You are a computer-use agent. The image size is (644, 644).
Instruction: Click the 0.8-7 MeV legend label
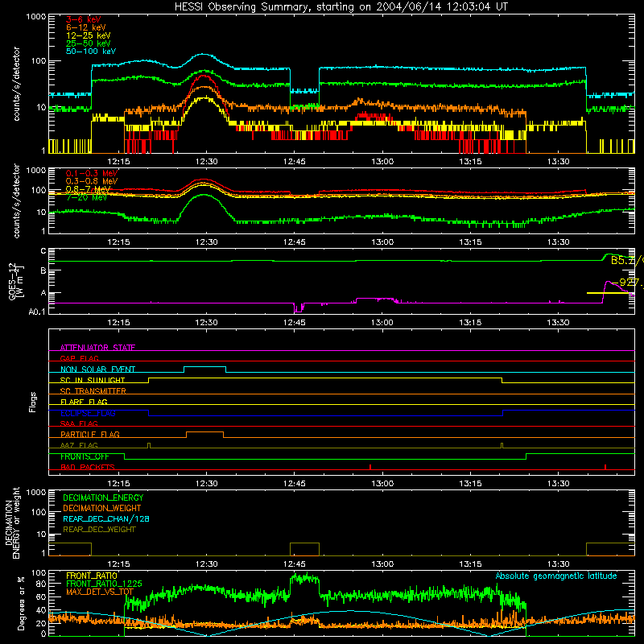[89, 189]
